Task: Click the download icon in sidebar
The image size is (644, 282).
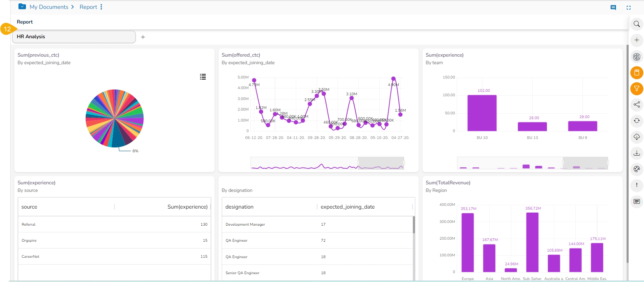Action: click(x=636, y=153)
